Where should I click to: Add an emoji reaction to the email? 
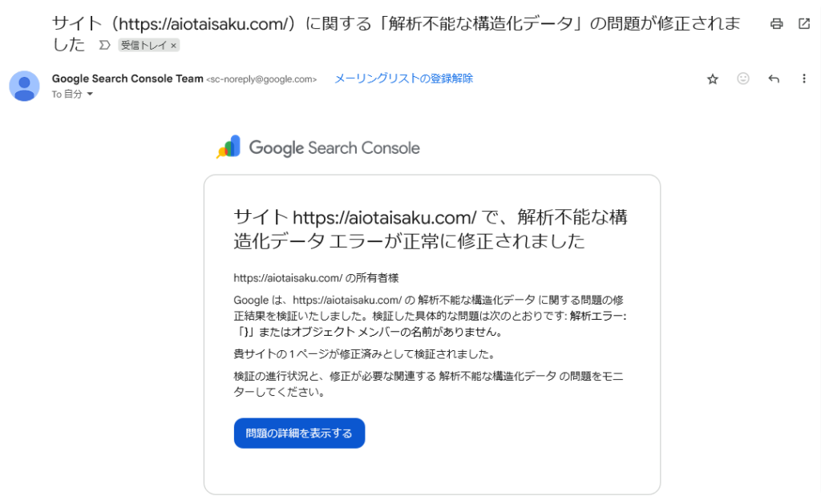743,79
